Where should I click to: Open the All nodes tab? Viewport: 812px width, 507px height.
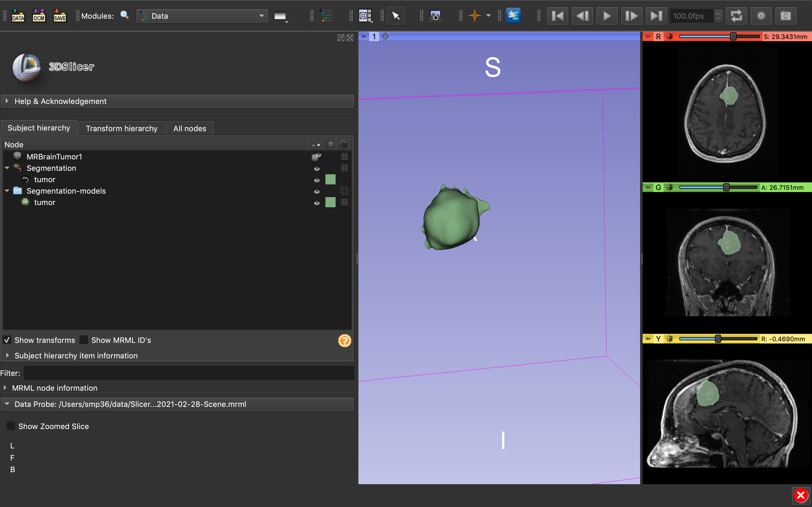190,128
